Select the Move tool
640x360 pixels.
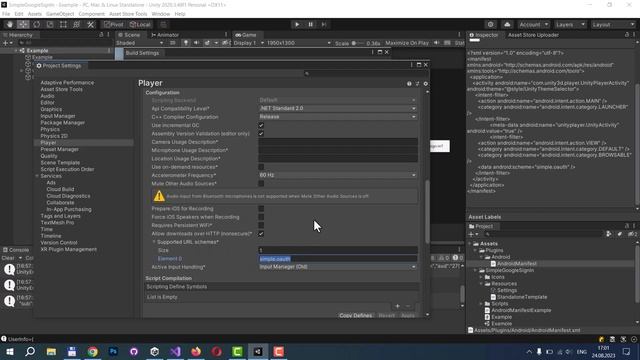(23, 24)
